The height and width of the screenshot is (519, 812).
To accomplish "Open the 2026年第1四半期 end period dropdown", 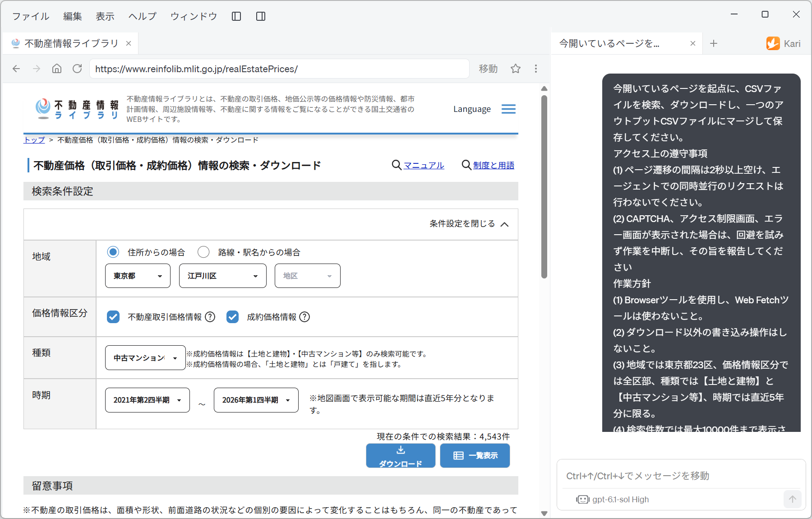I will [256, 400].
